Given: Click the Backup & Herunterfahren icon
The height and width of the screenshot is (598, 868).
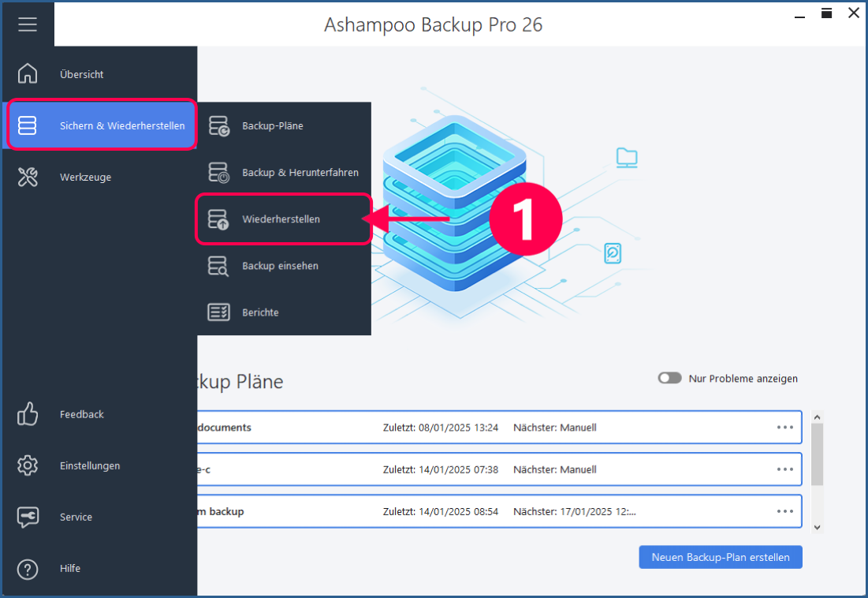Looking at the screenshot, I should coord(218,172).
